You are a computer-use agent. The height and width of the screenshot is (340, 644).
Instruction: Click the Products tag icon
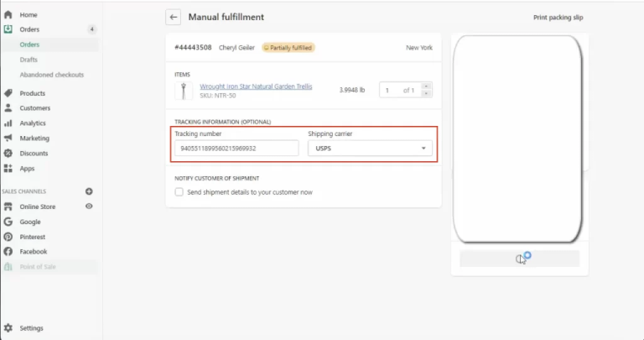pos(8,93)
